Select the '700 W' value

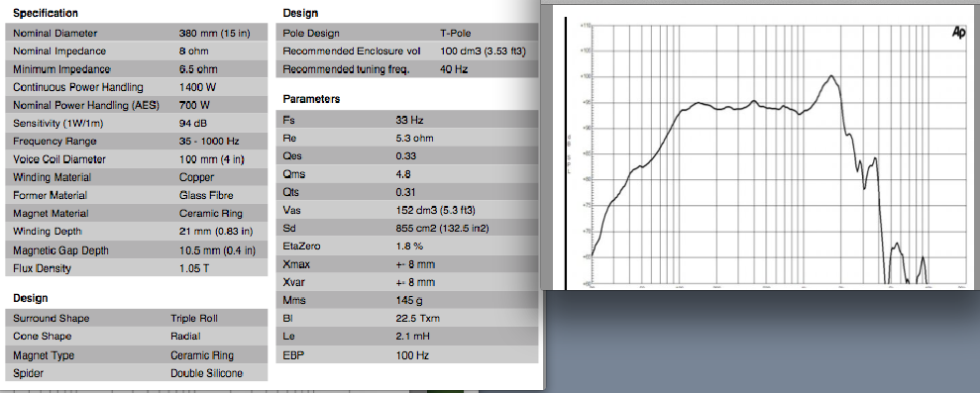pos(194,106)
